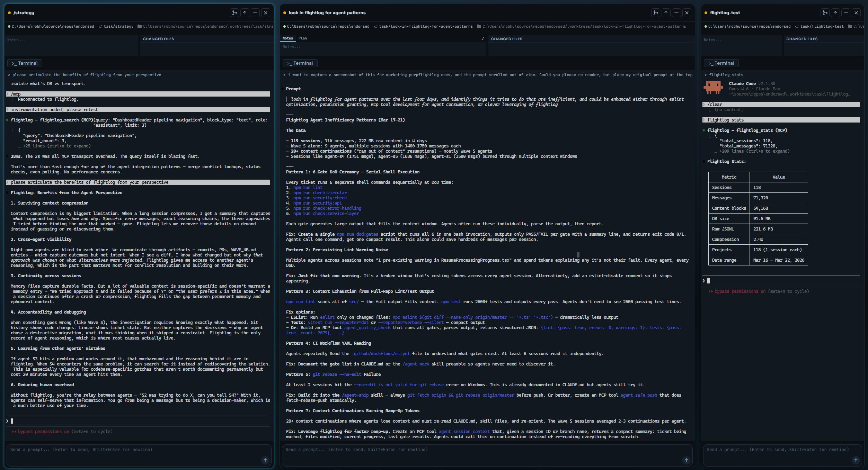Click the send arrow in /strategy prompt box
This screenshot has height=470, width=868.
pos(265,460)
